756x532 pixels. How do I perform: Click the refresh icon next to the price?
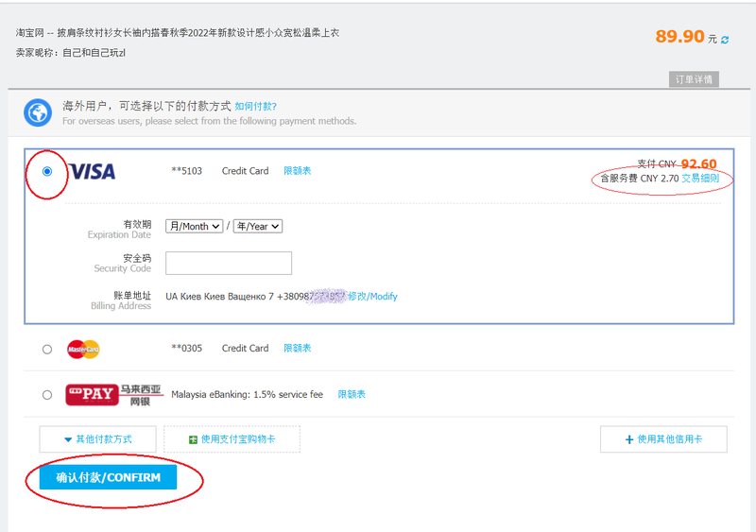[725, 40]
